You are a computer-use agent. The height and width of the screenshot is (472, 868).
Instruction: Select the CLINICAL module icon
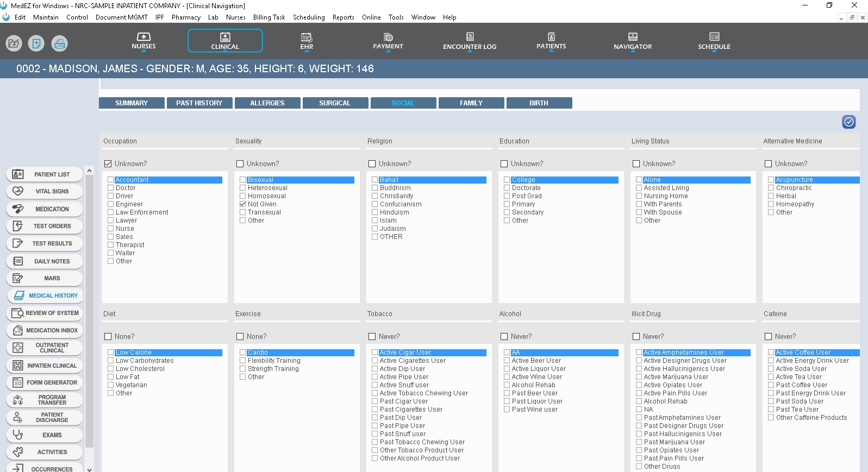225,41
